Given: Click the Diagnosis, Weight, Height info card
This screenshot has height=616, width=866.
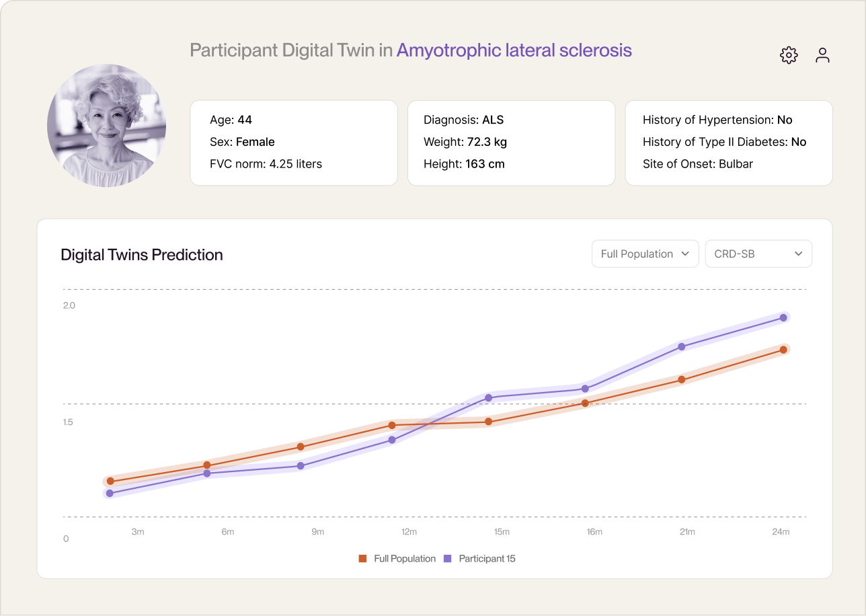Looking at the screenshot, I should (511, 143).
